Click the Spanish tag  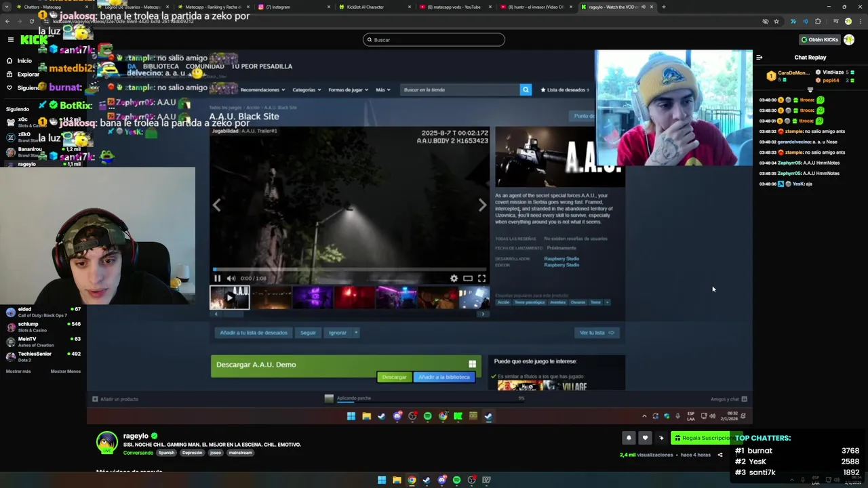[167, 453]
